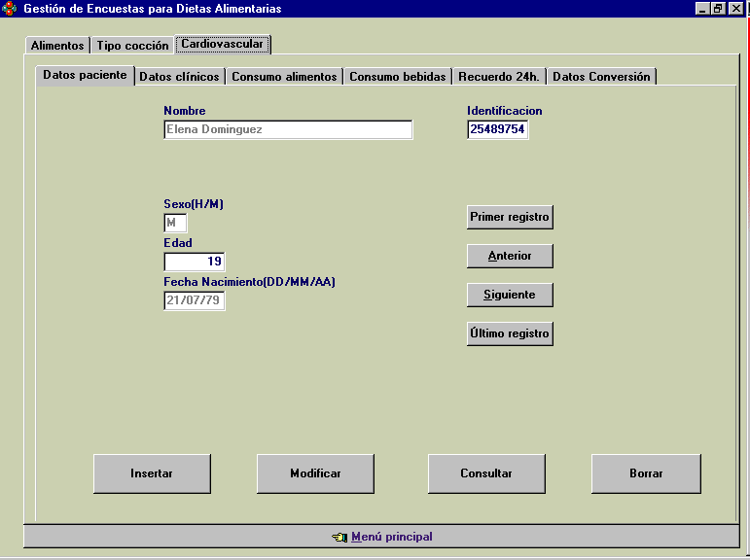Open the Datos clínicos tab
750x560 pixels.
[179, 77]
